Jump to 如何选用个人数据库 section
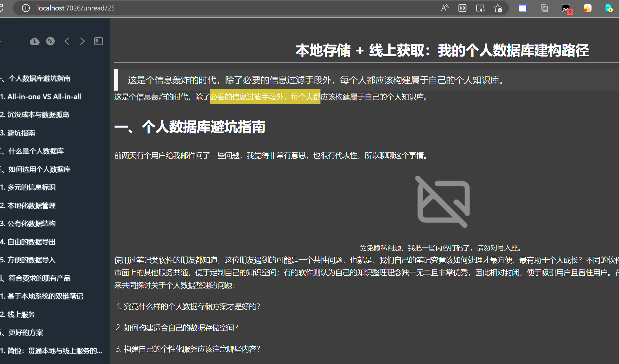Viewport: 619px width, 364px height. point(35,169)
